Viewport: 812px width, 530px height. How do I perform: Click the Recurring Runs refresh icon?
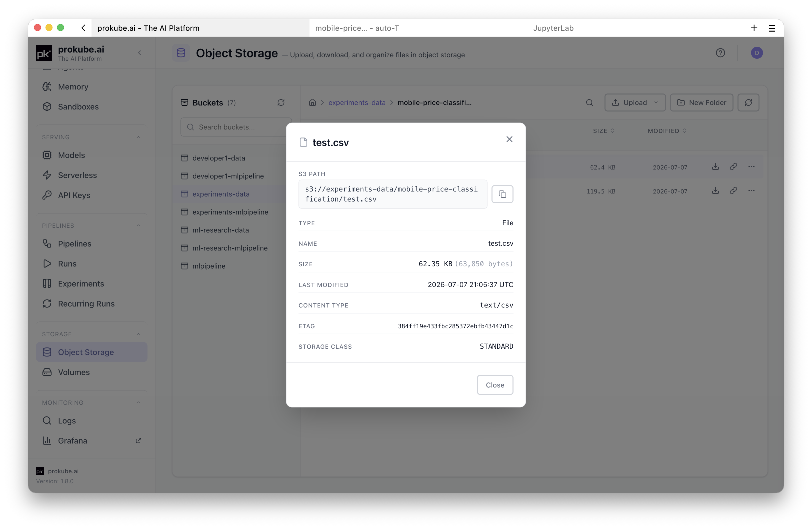pyautogui.click(x=47, y=304)
